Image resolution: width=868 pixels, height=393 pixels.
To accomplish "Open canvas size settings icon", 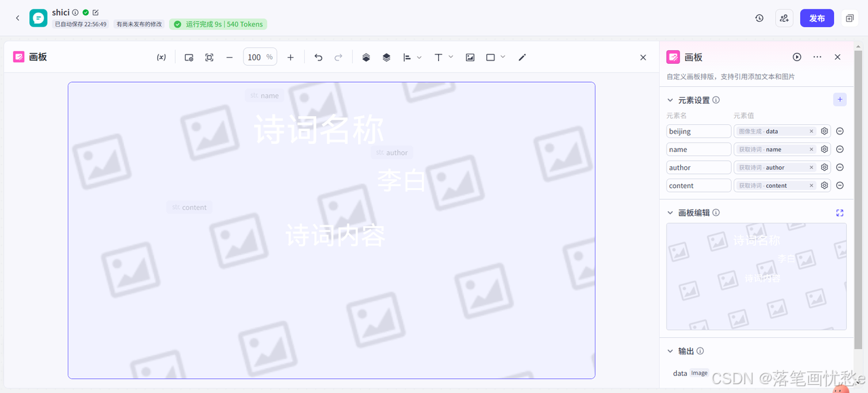I will (x=189, y=58).
